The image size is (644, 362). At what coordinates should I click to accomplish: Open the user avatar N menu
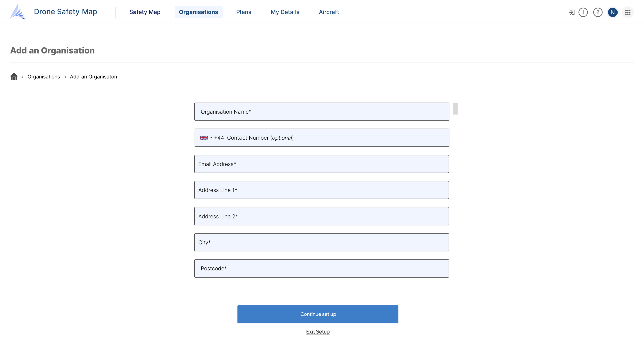pyautogui.click(x=612, y=12)
